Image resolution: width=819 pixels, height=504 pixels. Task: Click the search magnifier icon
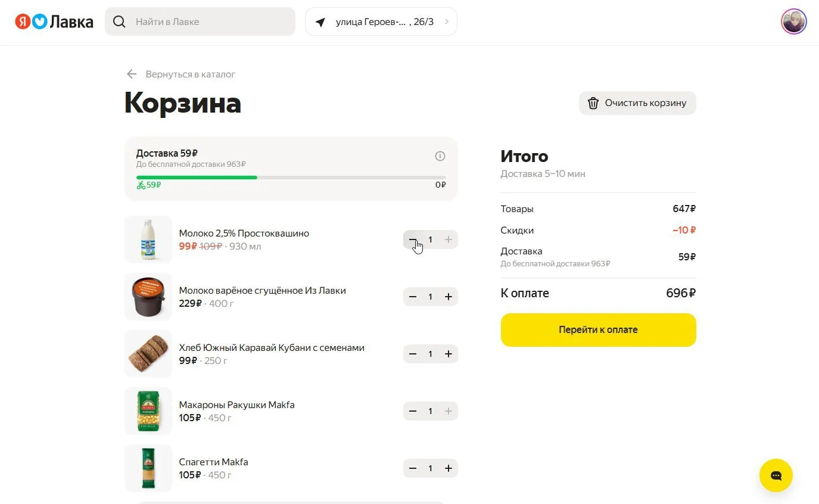pyautogui.click(x=119, y=22)
